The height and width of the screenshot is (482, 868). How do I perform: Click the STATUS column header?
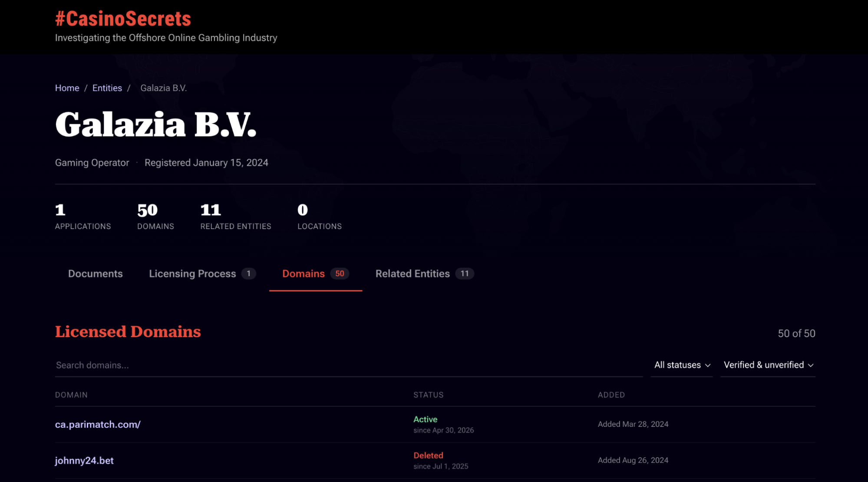click(x=428, y=395)
